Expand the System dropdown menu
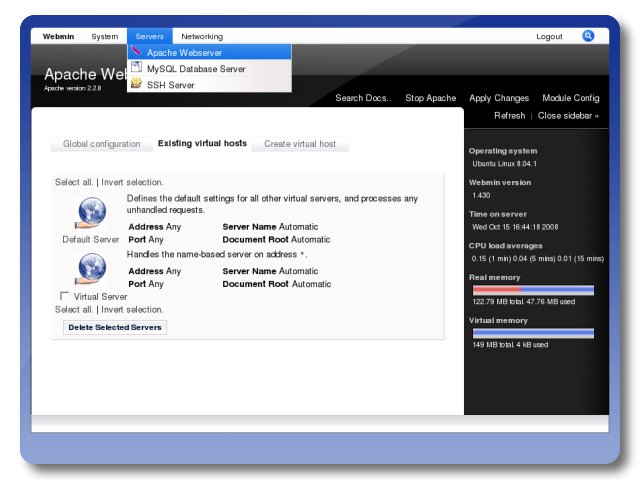The height and width of the screenshot is (480, 640). point(104,36)
